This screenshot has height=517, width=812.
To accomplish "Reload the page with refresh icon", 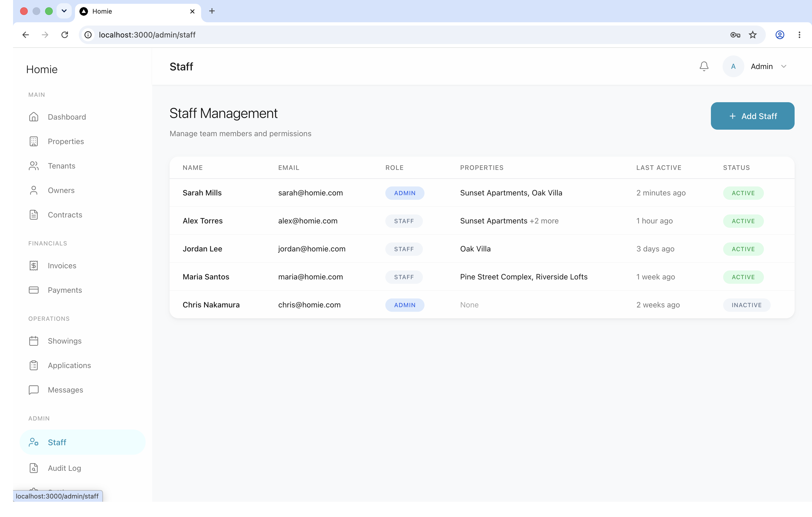I will (x=65, y=35).
